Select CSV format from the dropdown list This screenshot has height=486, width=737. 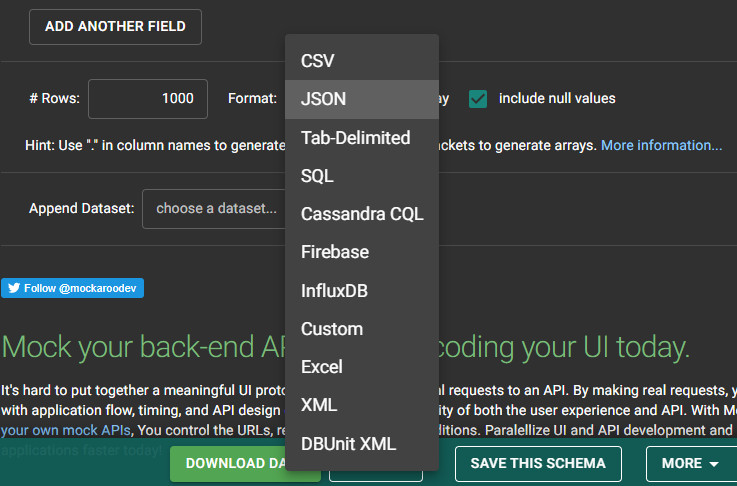click(362, 61)
